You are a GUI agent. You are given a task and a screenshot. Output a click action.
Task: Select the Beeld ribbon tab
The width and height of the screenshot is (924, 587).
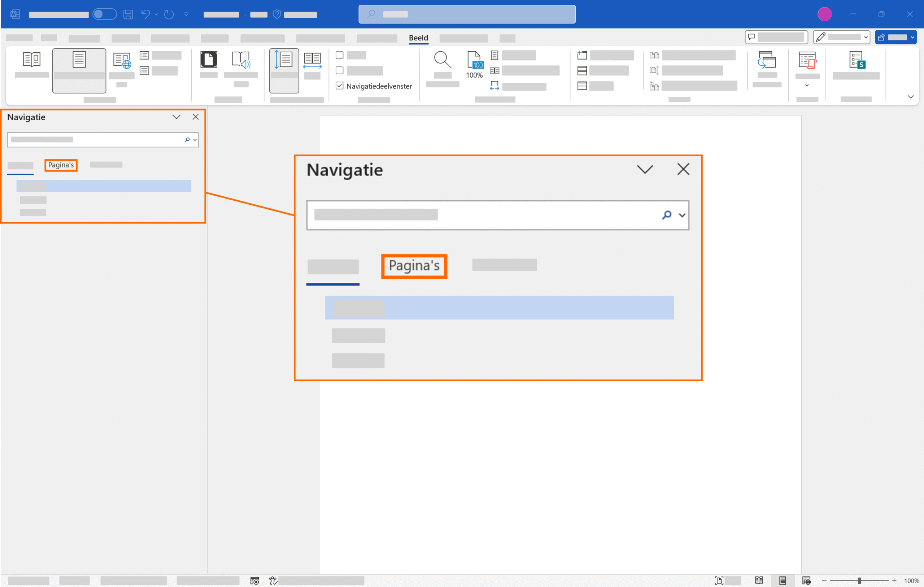[418, 38]
